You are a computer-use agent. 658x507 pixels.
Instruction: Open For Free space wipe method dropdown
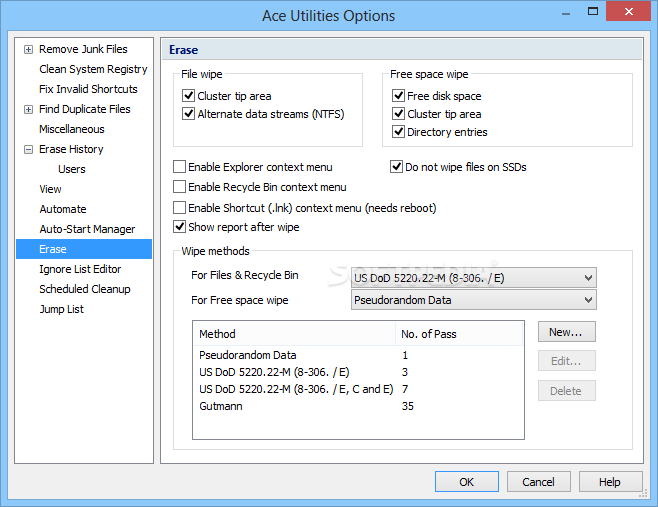tap(473, 300)
